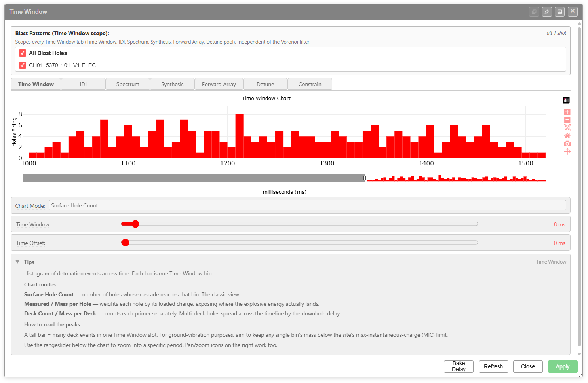Click the Close button
588x383 pixels.
pos(528,366)
